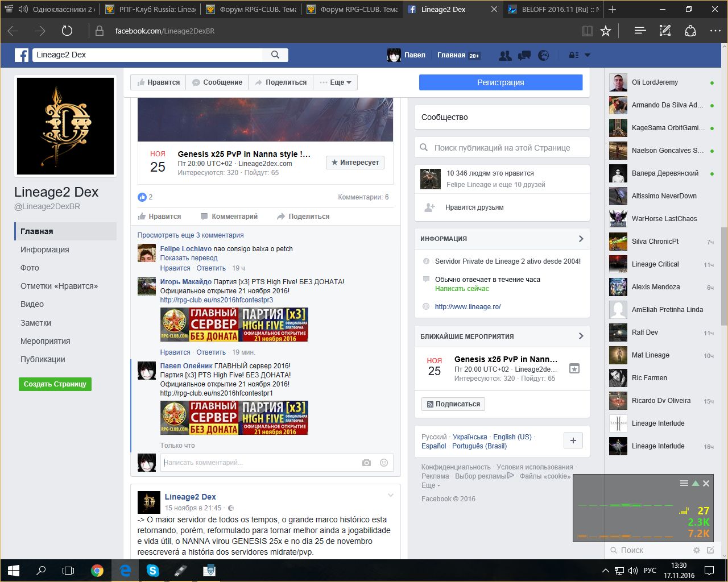Image resolution: width=728 pixels, height=582 pixels.
Task: Open friend requests icon in header
Action: [x=504, y=55]
